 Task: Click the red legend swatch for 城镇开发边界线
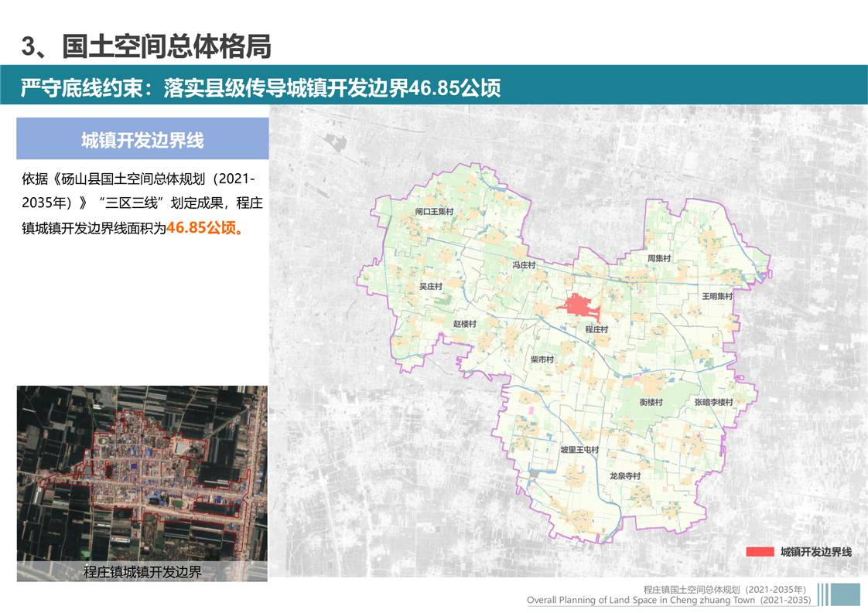[x=759, y=552]
